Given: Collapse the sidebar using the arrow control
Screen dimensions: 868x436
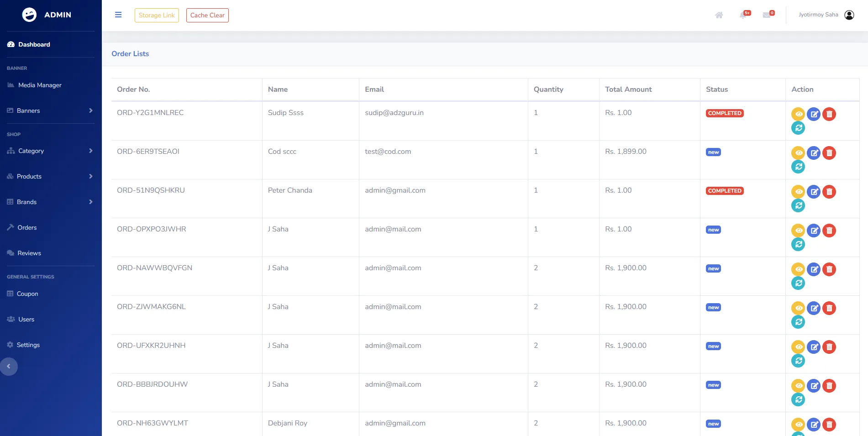Looking at the screenshot, I should pos(9,366).
